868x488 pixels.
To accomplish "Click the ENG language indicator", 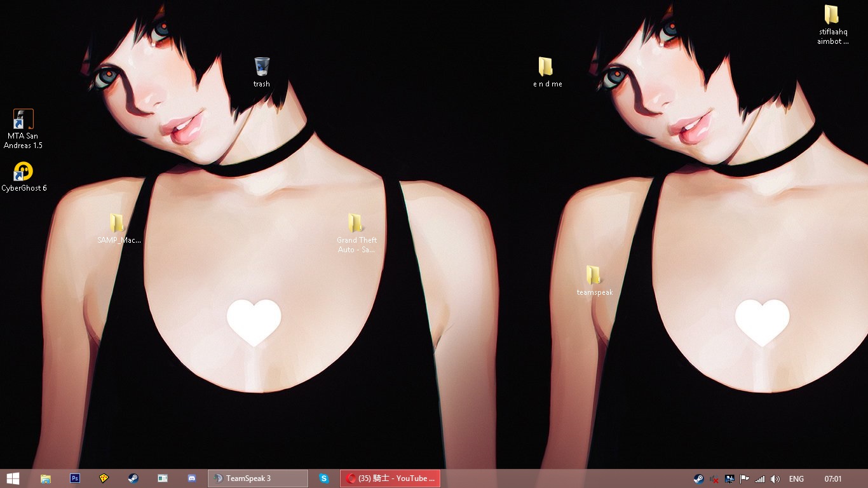I will click(x=796, y=479).
